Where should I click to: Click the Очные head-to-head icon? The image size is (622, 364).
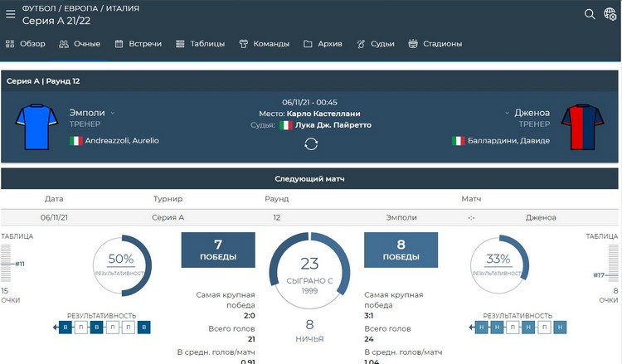click(x=64, y=44)
